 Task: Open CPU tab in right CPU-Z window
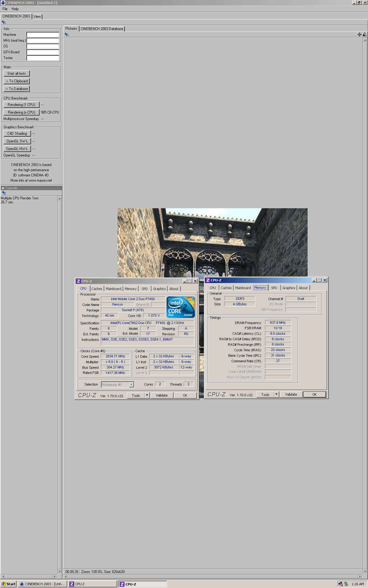[x=213, y=288]
